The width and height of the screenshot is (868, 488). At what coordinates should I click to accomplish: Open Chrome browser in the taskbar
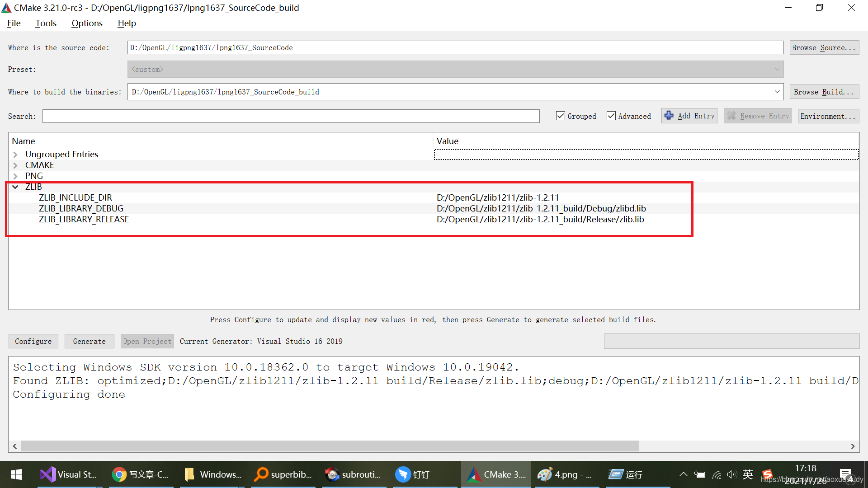[x=119, y=474]
